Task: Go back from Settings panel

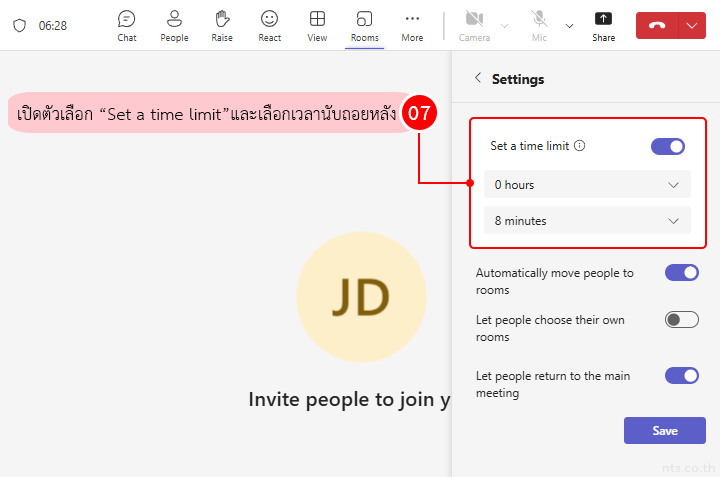Action: pyautogui.click(x=478, y=78)
